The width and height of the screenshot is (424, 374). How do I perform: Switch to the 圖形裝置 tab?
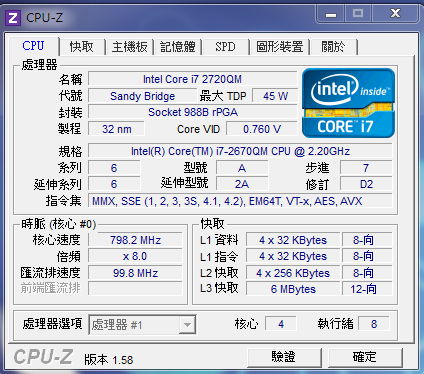280,47
